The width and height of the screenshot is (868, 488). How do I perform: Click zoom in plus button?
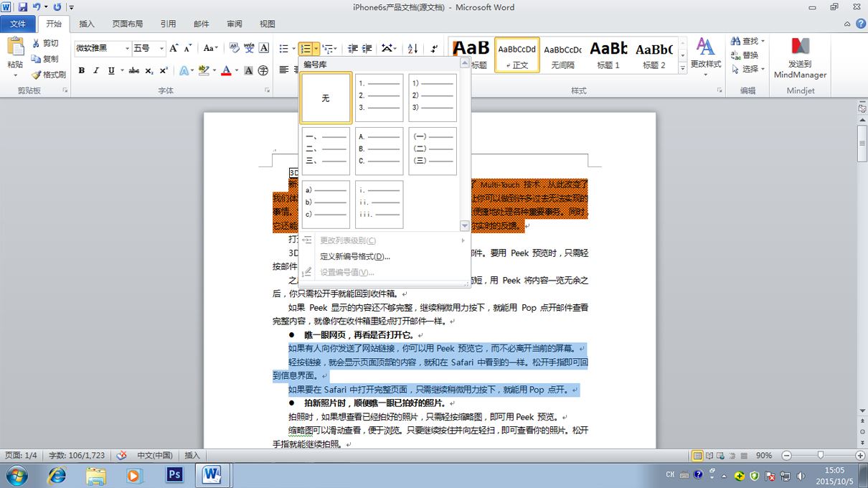[x=860, y=456]
